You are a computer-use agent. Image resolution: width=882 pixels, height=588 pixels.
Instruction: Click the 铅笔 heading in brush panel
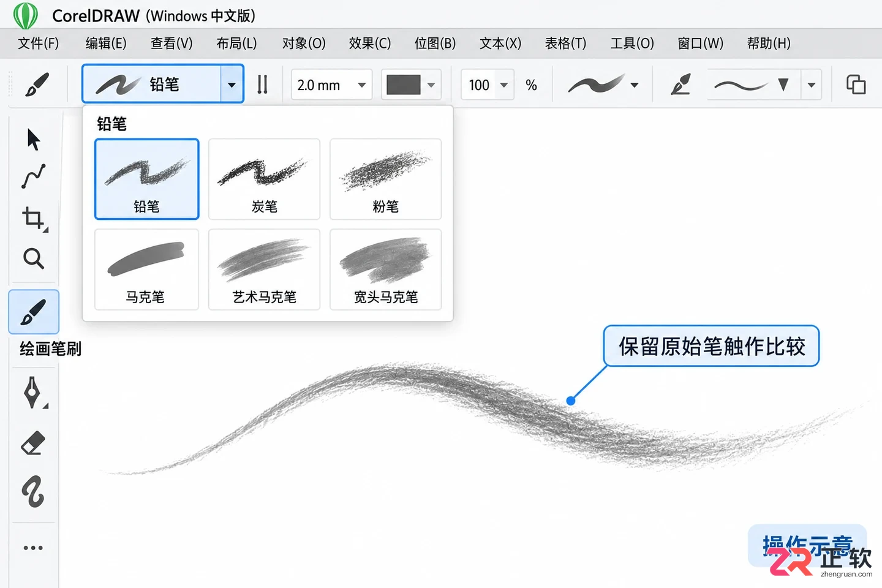111,124
